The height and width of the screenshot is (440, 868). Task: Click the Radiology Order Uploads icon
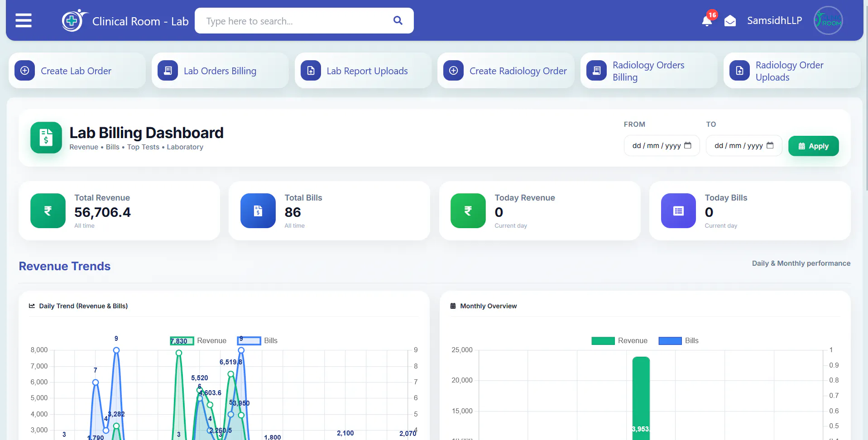739,71
